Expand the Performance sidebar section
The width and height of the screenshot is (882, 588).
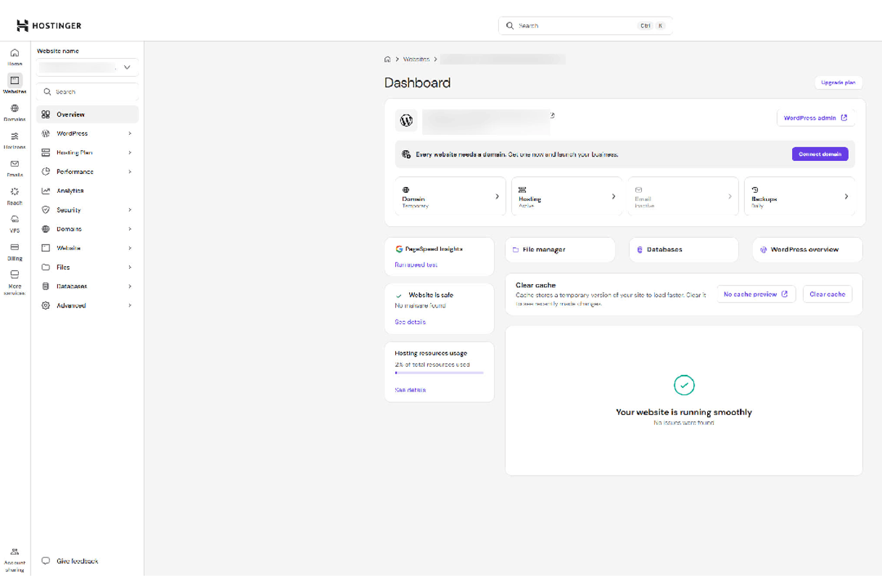point(87,172)
